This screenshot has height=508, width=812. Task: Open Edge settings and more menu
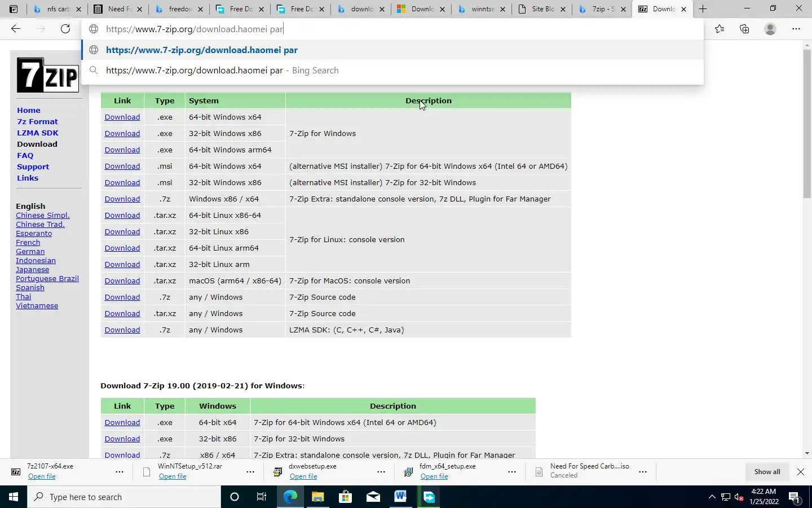[x=796, y=29]
